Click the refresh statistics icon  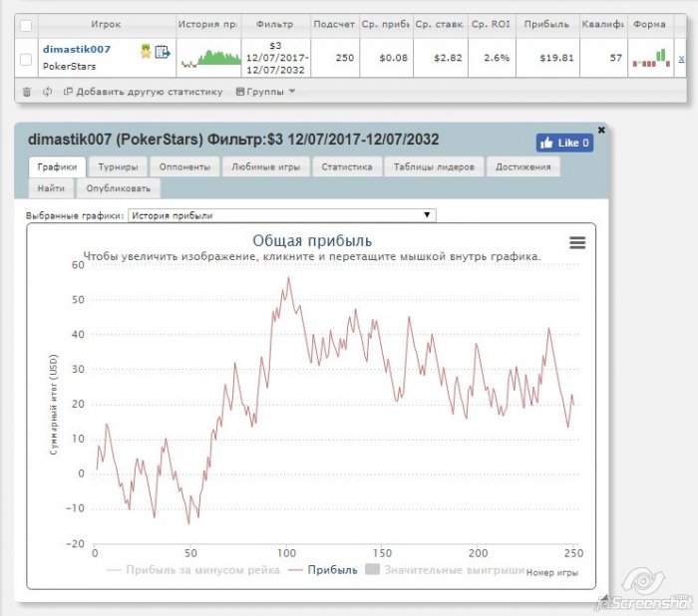click(x=47, y=92)
